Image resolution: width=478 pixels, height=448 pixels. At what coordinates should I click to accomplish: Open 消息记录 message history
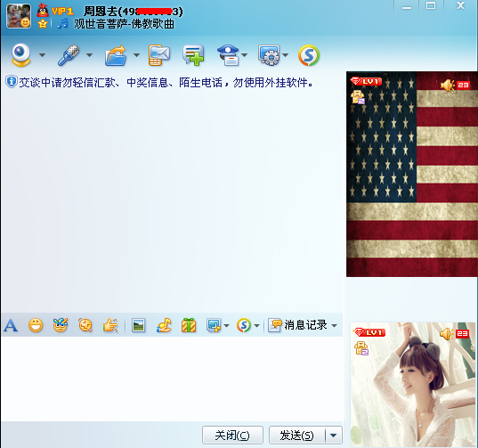tap(297, 325)
